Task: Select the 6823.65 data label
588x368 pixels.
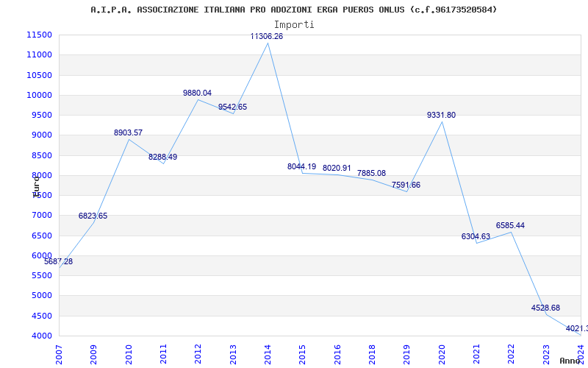Action: tap(93, 216)
